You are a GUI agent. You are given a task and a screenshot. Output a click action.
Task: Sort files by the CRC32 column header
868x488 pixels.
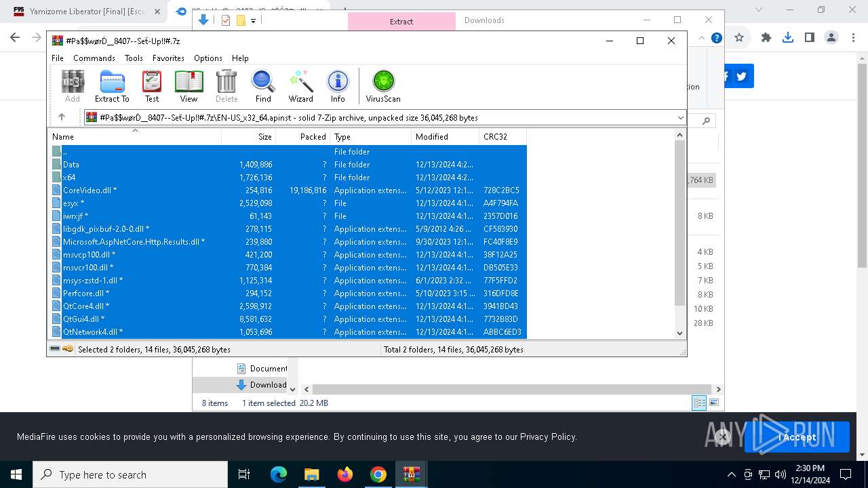pos(502,136)
